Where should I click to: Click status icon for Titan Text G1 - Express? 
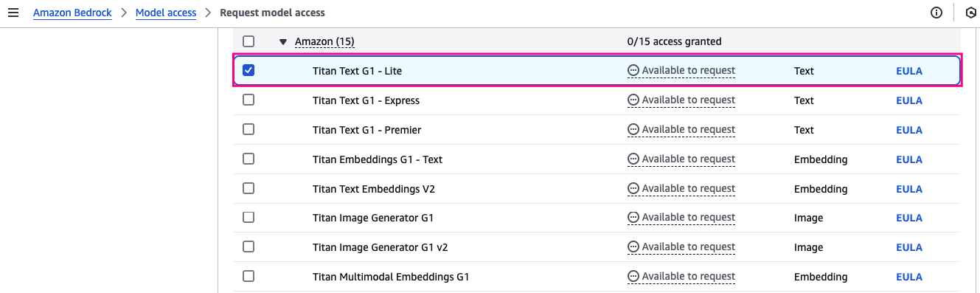click(633, 100)
